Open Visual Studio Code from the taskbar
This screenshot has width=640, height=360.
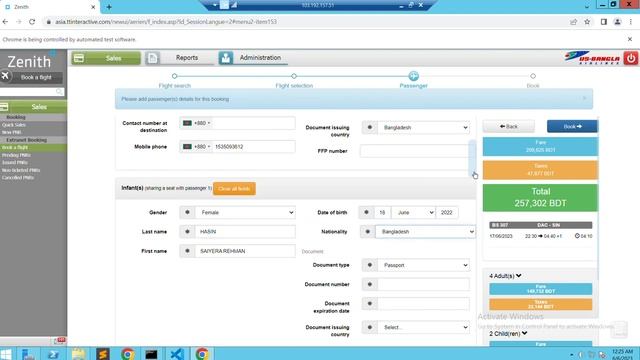tap(177, 354)
